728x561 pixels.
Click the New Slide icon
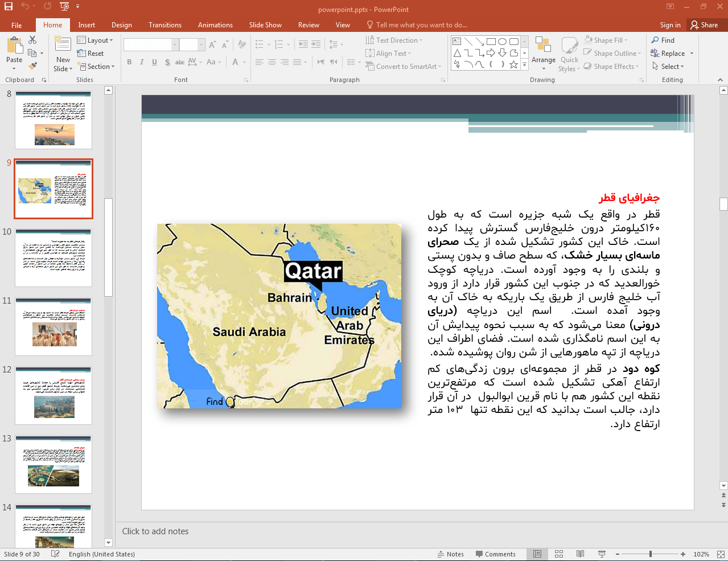pyautogui.click(x=63, y=47)
